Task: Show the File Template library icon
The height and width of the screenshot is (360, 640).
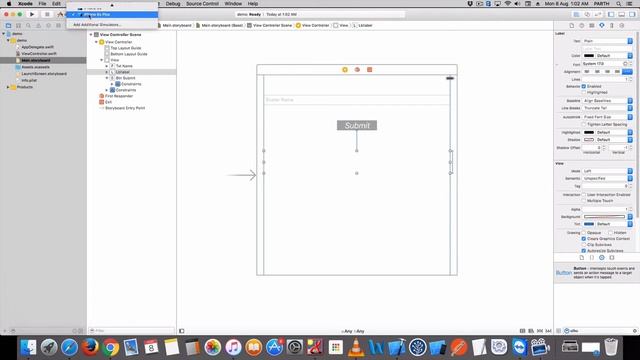Action: 582,258
